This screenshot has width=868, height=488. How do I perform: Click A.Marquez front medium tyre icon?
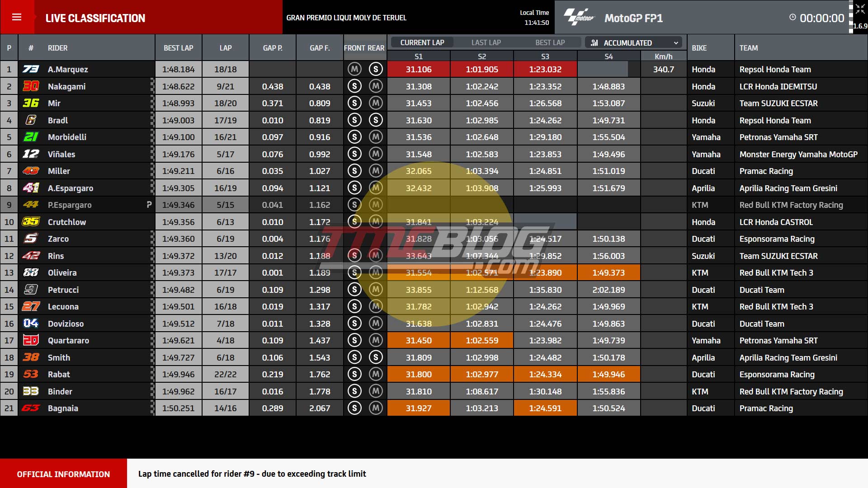click(354, 69)
